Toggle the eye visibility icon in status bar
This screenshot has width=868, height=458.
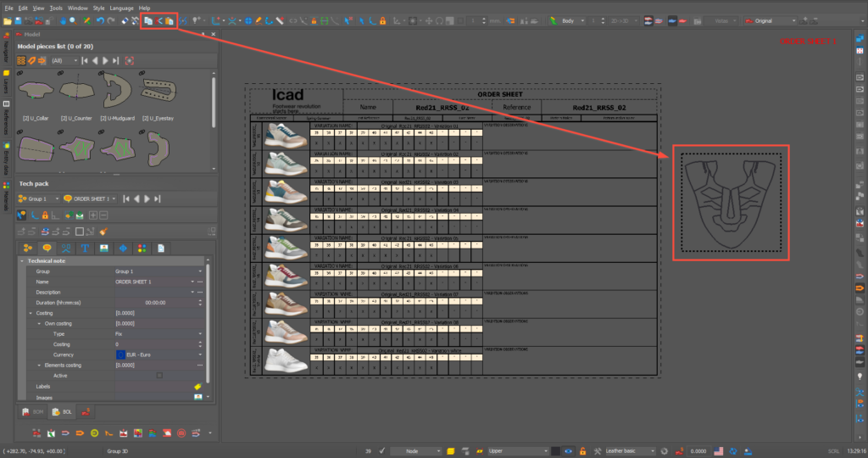[x=568, y=450]
